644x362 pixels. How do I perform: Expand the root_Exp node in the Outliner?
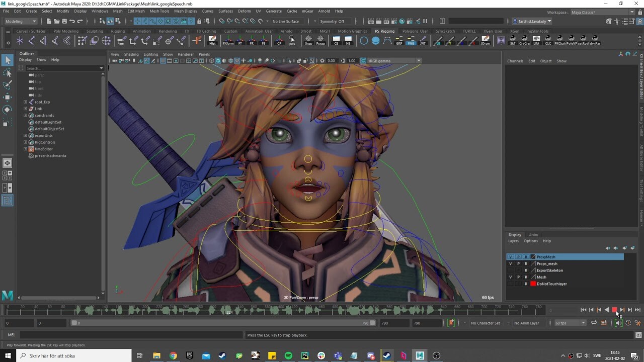tap(25, 102)
